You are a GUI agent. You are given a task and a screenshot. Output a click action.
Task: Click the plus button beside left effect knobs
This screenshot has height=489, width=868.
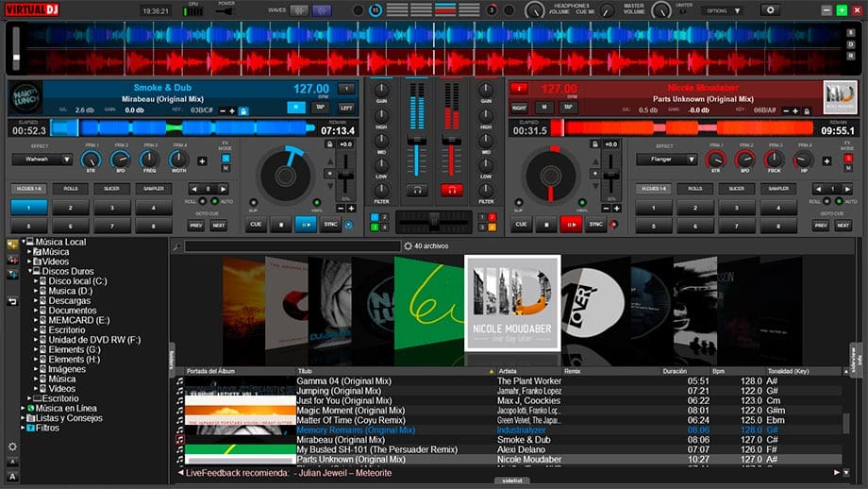coord(202,161)
